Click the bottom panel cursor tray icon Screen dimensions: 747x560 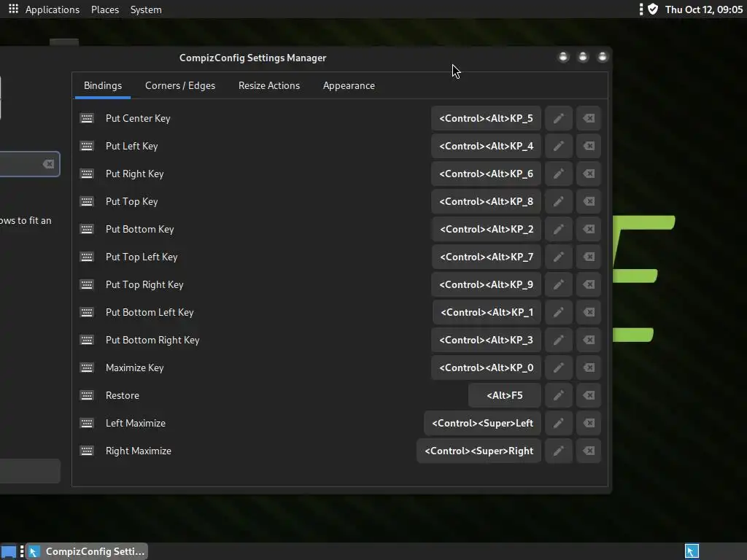coord(692,551)
